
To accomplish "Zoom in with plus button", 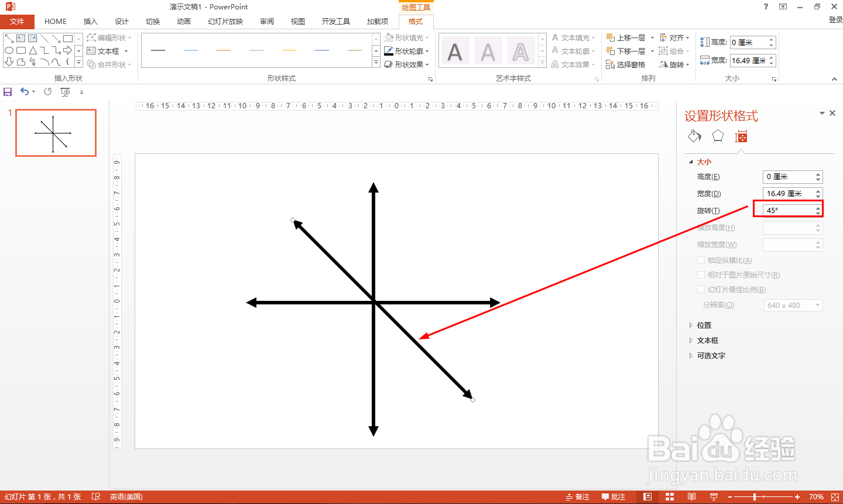I will click(797, 497).
